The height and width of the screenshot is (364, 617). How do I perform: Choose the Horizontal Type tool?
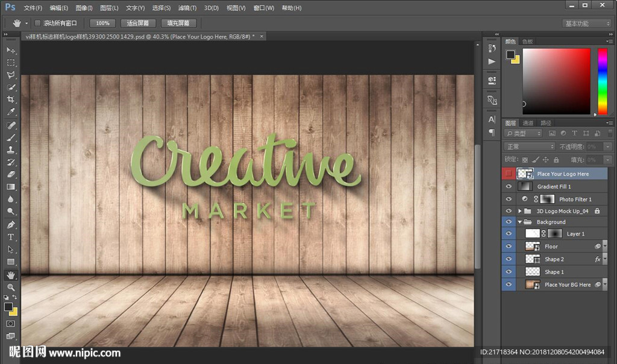click(x=11, y=237)
